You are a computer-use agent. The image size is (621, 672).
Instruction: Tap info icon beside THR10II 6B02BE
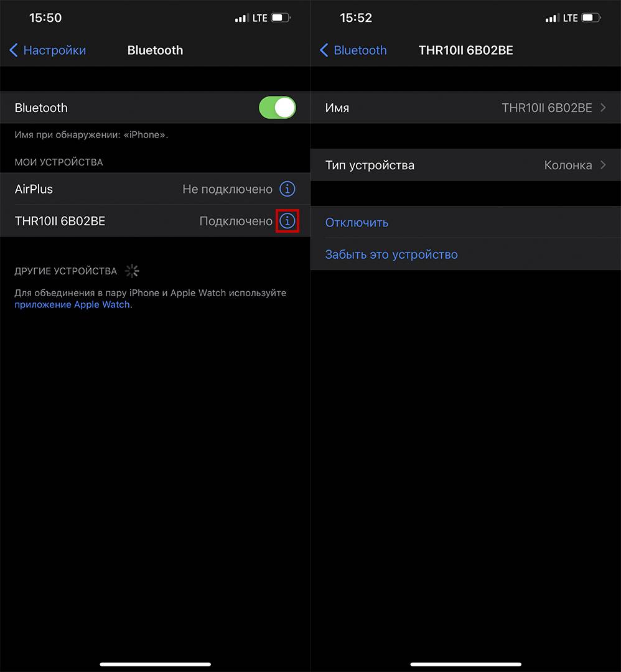click(287, 221)
